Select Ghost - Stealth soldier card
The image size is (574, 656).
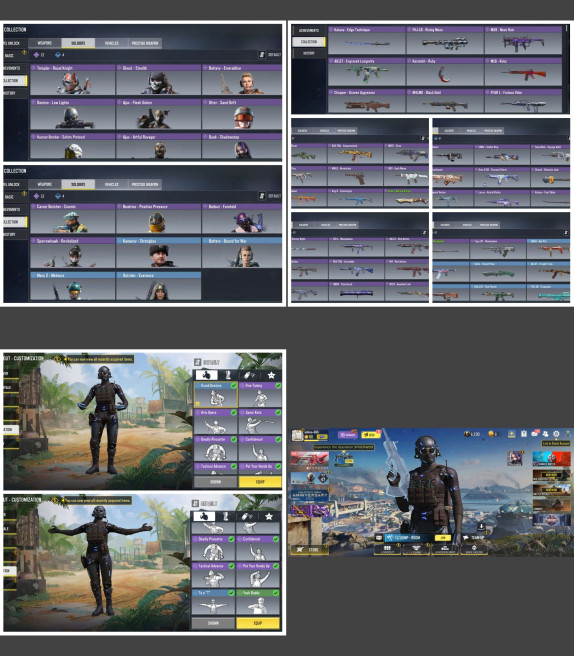(158, 79)
